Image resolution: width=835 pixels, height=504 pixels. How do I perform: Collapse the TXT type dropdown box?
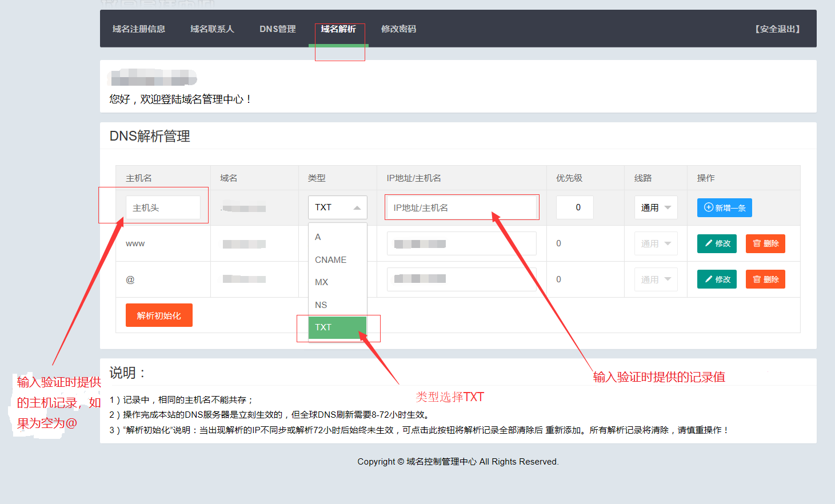click(x=337, y=207)
